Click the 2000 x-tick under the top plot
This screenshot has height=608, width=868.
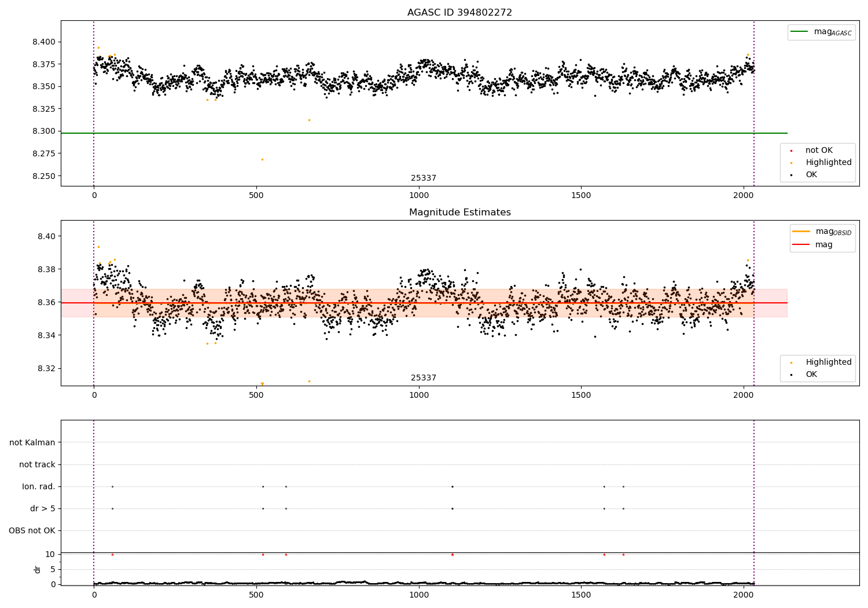click(744, 196)
